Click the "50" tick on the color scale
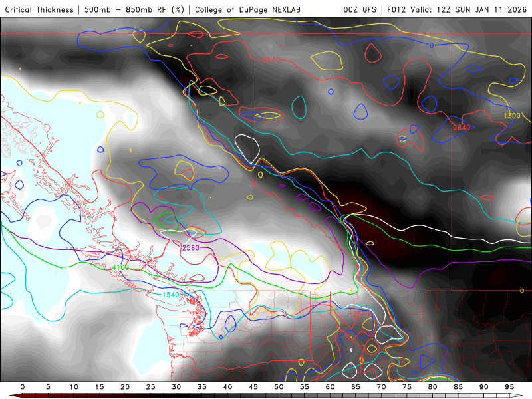The height and width of the screenshot is (399, 532). 279,387
